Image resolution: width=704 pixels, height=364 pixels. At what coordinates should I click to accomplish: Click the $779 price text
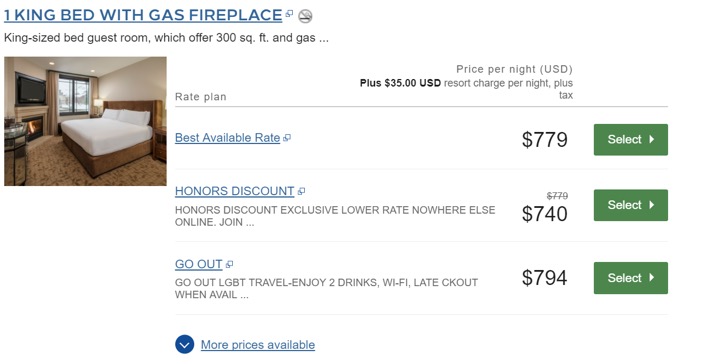click(545, 140)
